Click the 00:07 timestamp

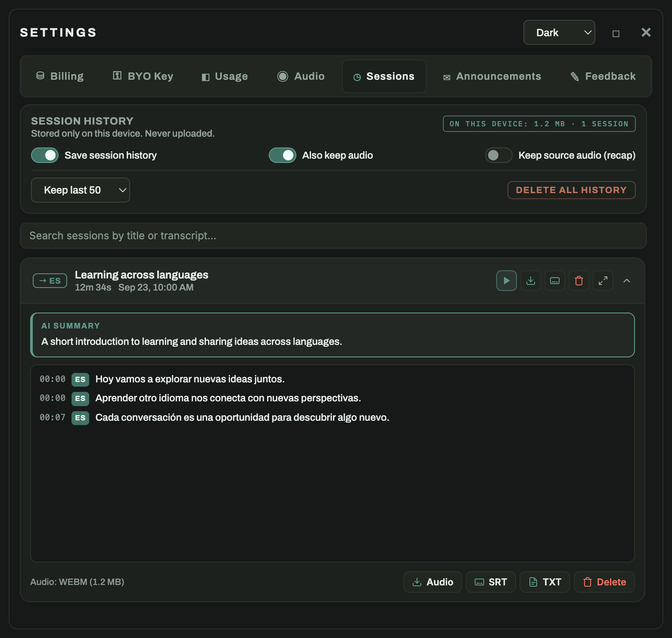(53, 417)
